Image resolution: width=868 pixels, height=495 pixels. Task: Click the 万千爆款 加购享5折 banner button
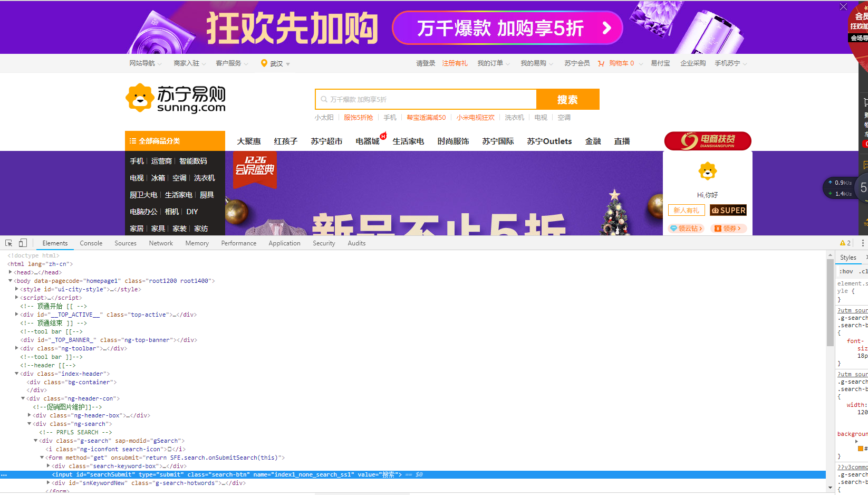(507, 27)
